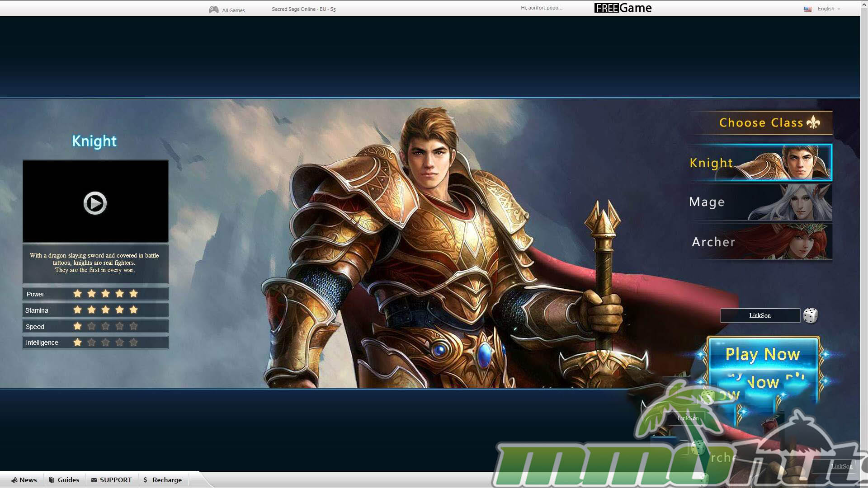Click the page's vertical scrollbar
868x488 pixels.
click(x=864, y=226)
